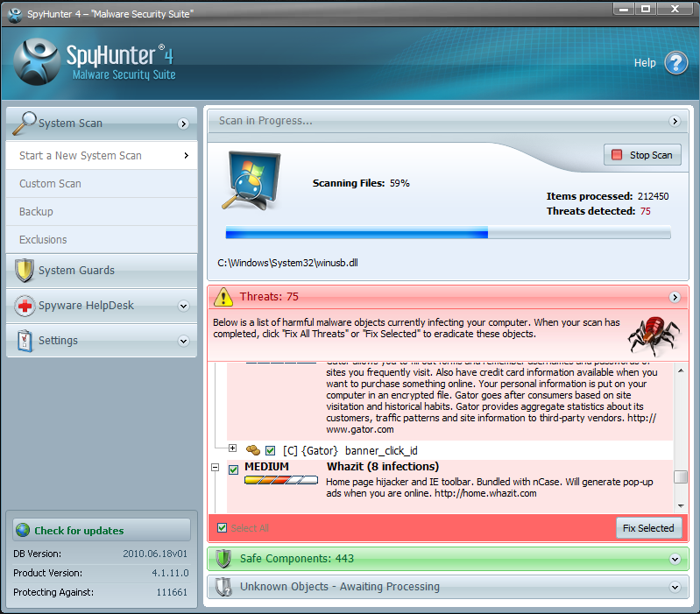Expand the Settings menu chevron
The width and height of the screenshot is (700, 614).
point(183,342)
